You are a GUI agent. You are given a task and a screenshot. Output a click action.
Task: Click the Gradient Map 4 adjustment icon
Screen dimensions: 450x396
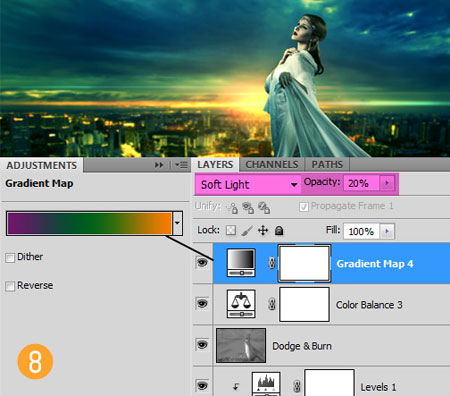click(x=241, y=263)
